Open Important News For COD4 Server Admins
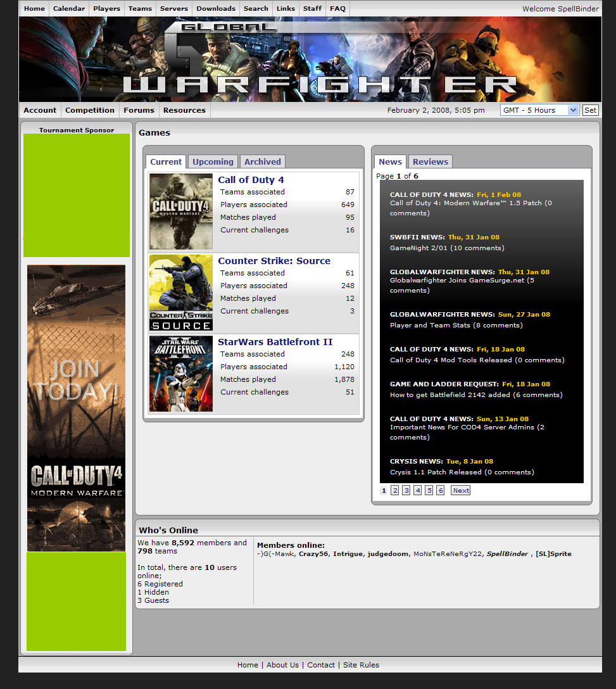 tap(467, 432)
